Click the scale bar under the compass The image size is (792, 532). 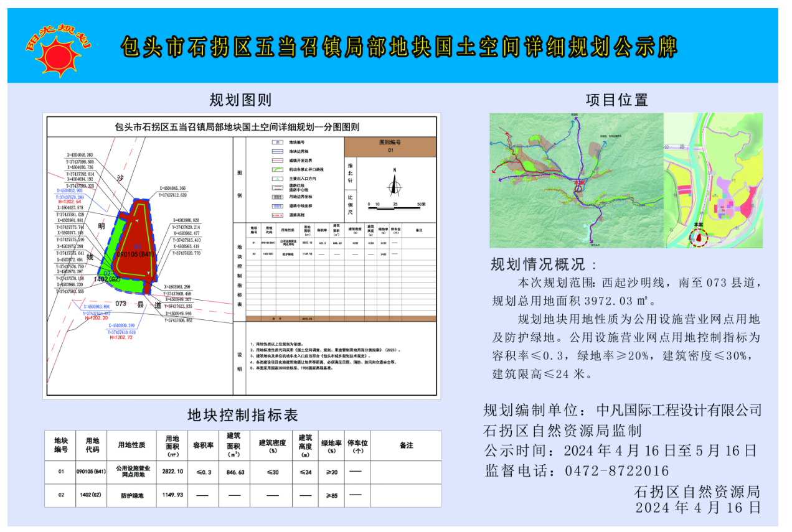click(x=395, y=207)
